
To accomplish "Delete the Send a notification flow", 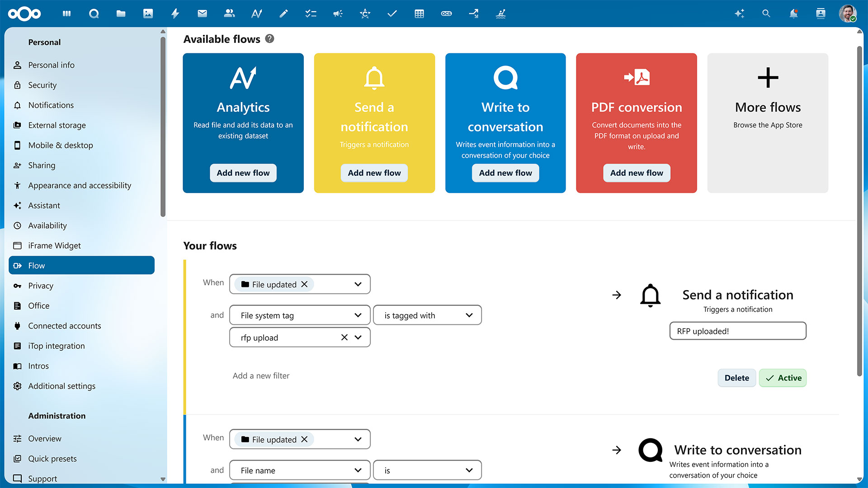I will 736,378.
